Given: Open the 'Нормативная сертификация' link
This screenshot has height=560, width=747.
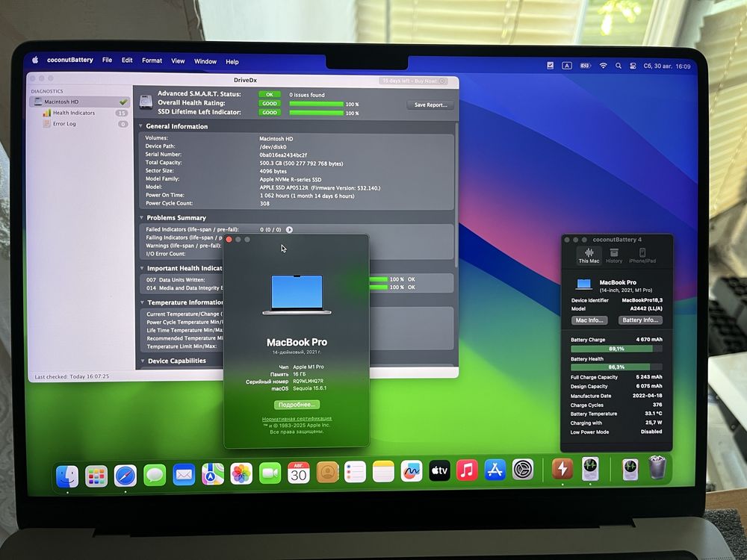Looking at the screenshot, I should (x=297, y=419).
